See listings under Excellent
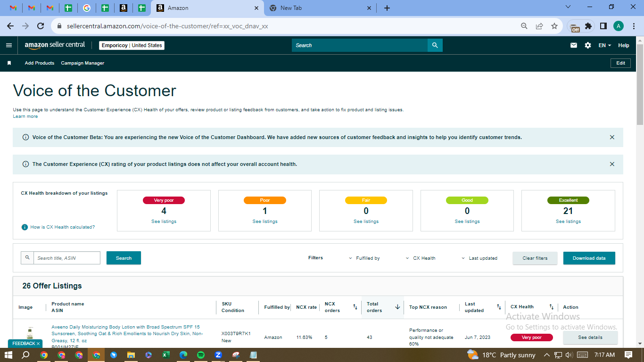The image size is (644, 362). (568, 222)
